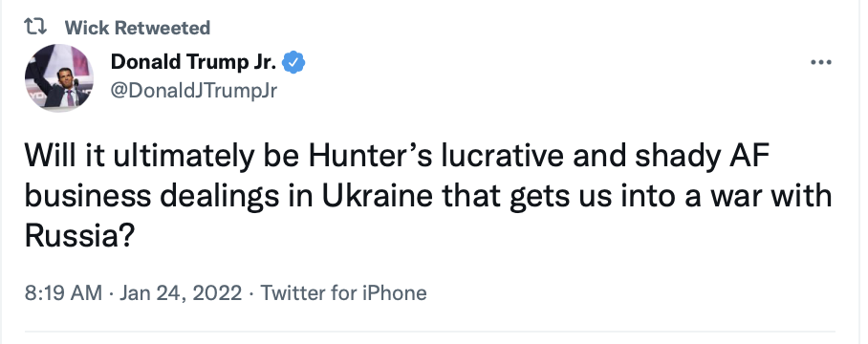
Task: Click the @DonaldJTrumpJr handle
Action: click(x=194, y=90)
